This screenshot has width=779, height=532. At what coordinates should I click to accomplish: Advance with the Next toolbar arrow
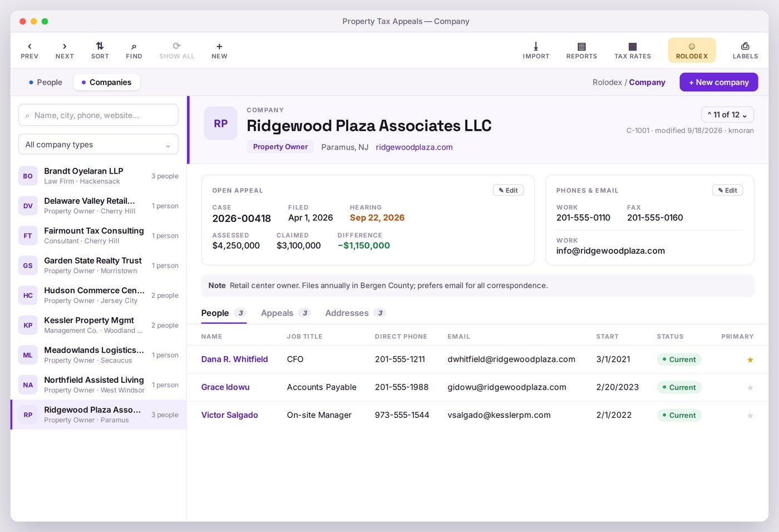[x=65, y=50]
